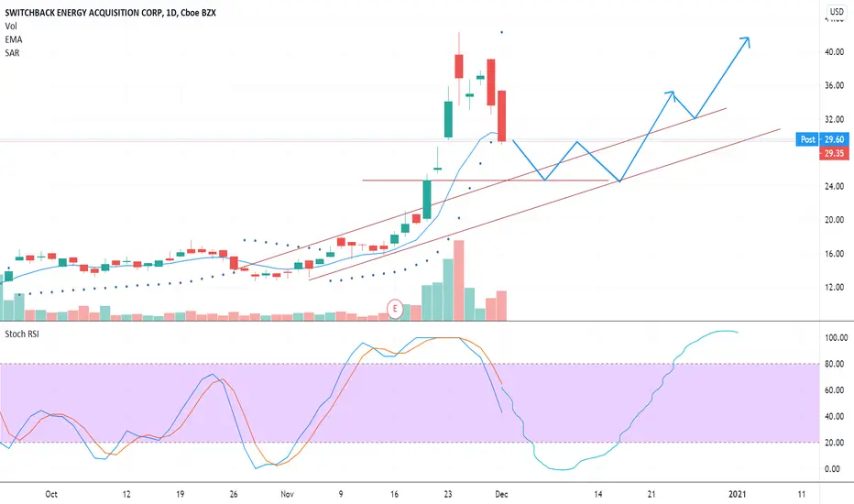Viewport: 854px width, 504px height.
Task: Click the earnings 'E' marker on the chart
Action: click(x=395, y=309)
